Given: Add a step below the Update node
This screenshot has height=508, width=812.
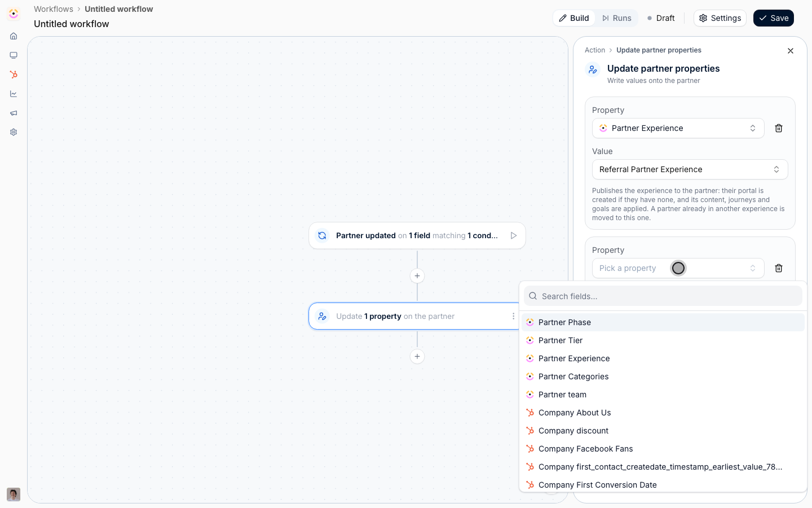Looking at the screenshot, I should tap(417, 356).
